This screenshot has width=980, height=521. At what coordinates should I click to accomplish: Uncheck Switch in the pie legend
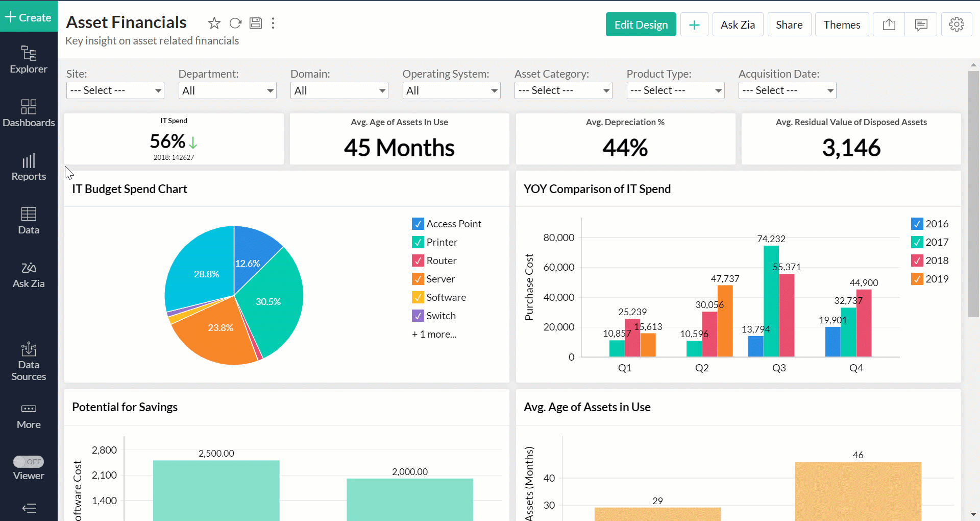418,316
